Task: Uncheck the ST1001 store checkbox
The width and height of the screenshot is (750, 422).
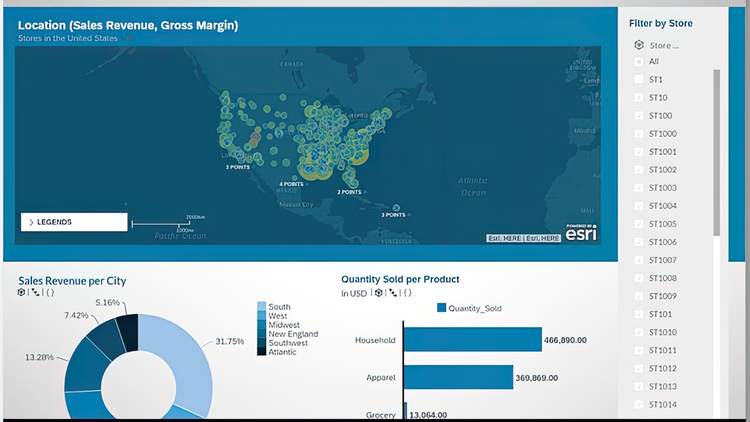Action: click(x=639, y=152)
